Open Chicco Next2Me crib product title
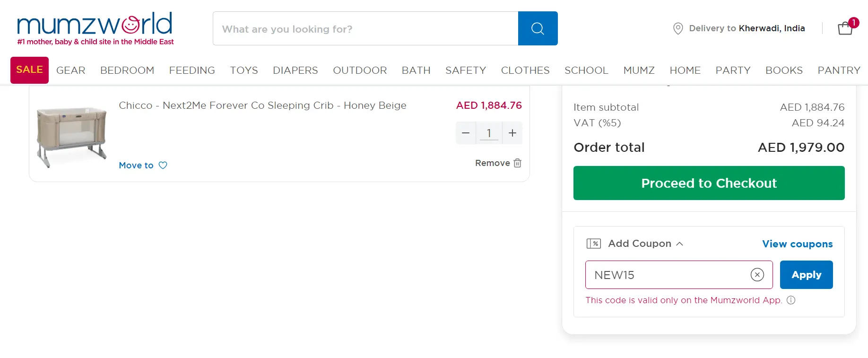The width and height of the screenshot is (868, 358). 262,105
